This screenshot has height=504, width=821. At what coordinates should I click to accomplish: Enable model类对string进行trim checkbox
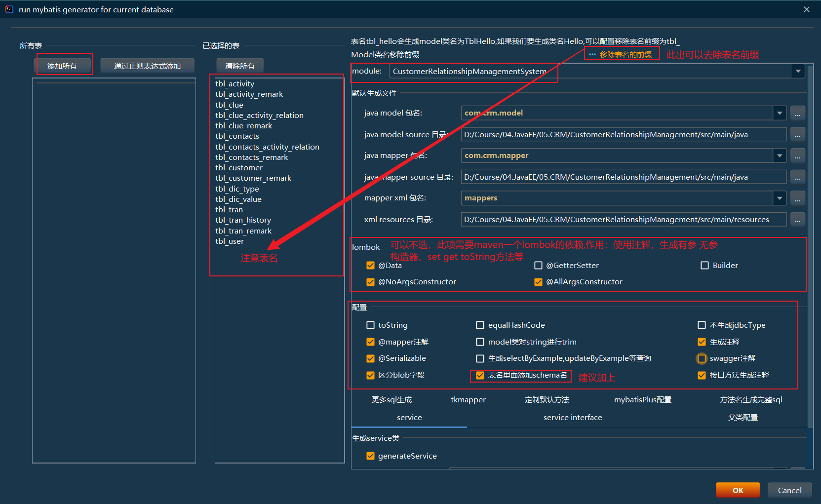(x=480, y=342)
